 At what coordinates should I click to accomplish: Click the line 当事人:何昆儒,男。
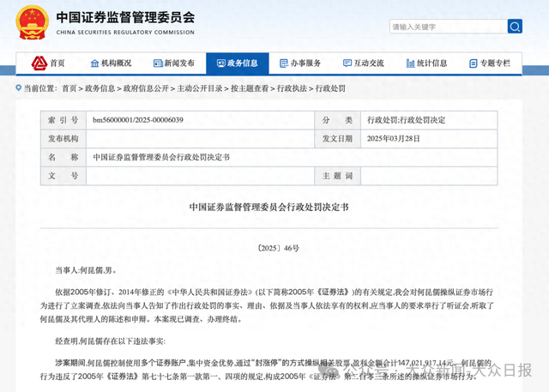(x=86, y=270)
